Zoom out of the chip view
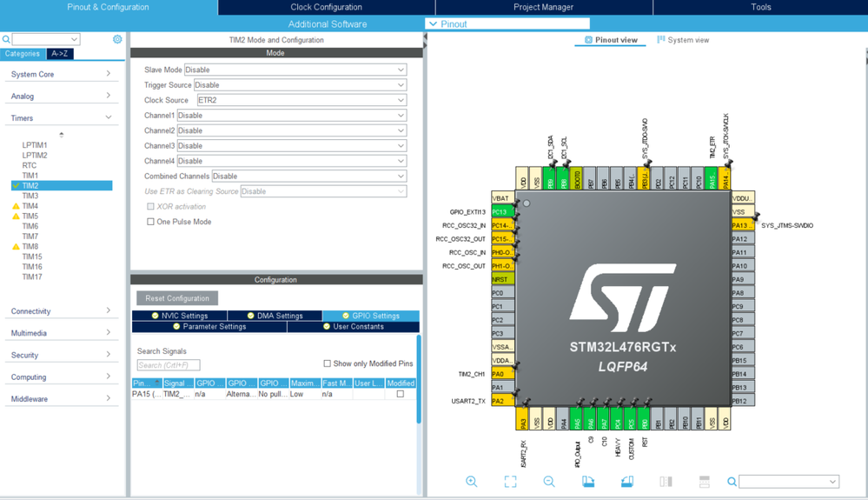This screenshot has width=868, height=500. click(548, 481)
